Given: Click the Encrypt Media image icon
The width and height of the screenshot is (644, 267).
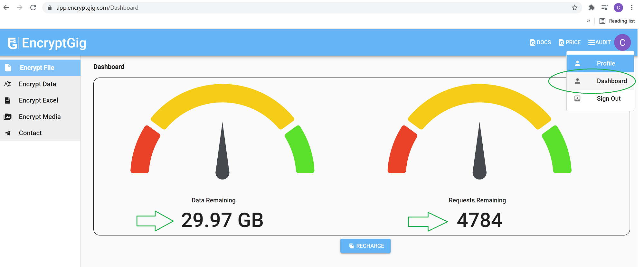Looking at the screenshot, I should pos(8,117).
